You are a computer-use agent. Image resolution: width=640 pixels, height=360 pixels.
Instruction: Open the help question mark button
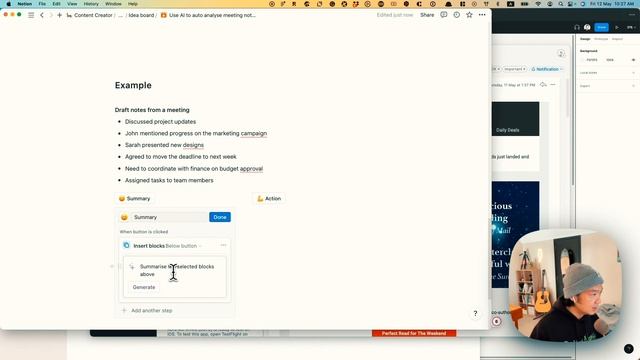475,313
